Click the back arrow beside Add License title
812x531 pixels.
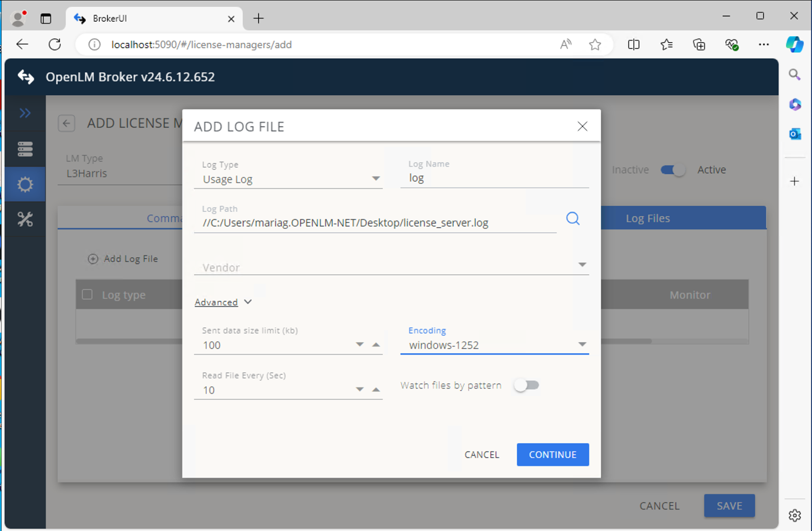click(x=67, y=123)
